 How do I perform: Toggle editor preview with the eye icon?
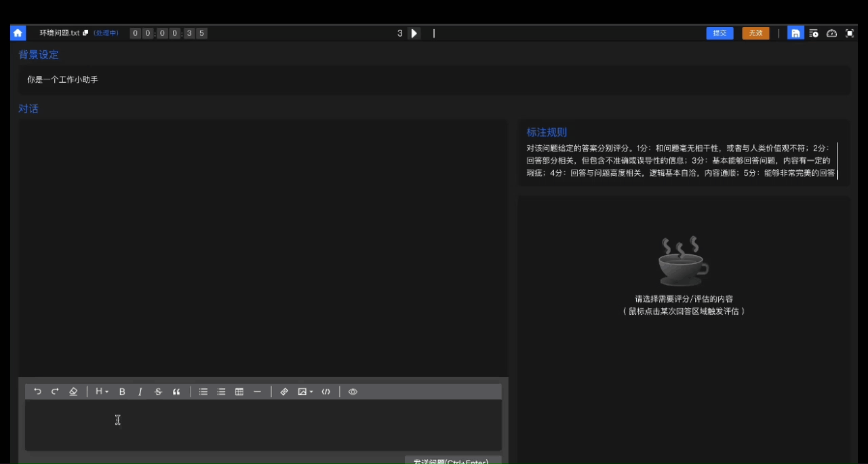pyautogui.click(x=353, y=391)
